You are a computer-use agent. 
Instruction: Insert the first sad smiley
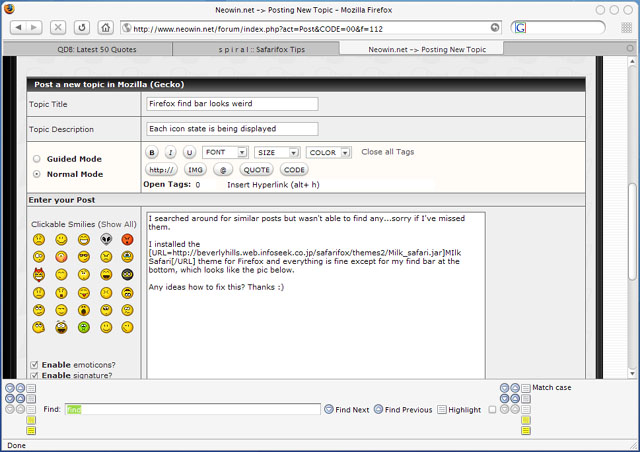[39, 239]
